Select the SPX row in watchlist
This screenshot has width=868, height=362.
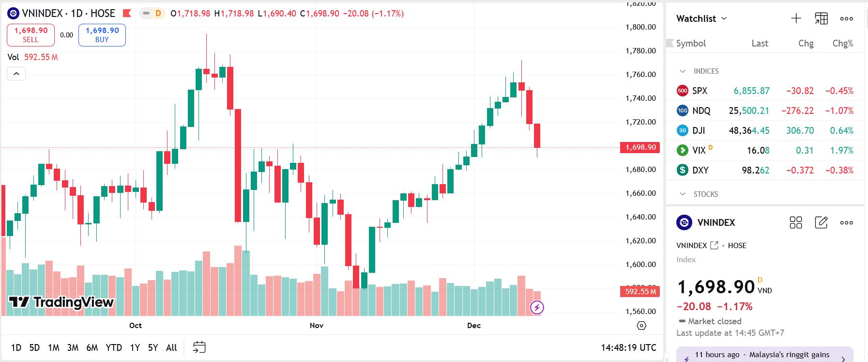[x=764, y=91]
